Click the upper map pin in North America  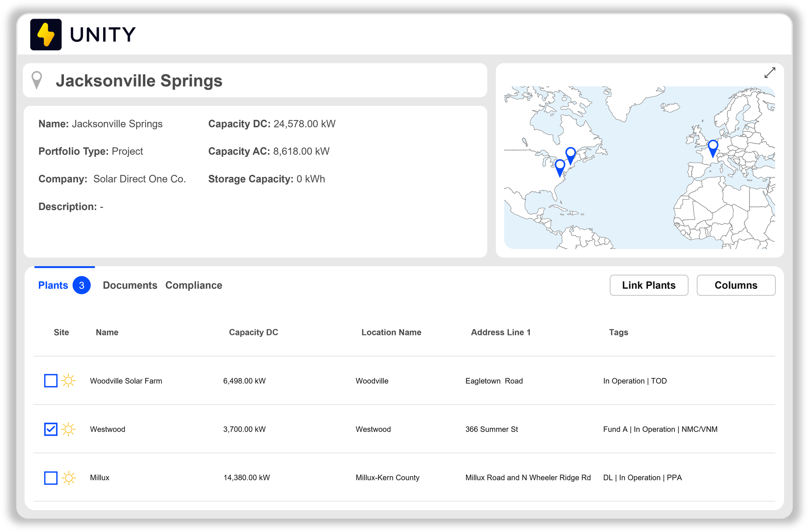570,155
